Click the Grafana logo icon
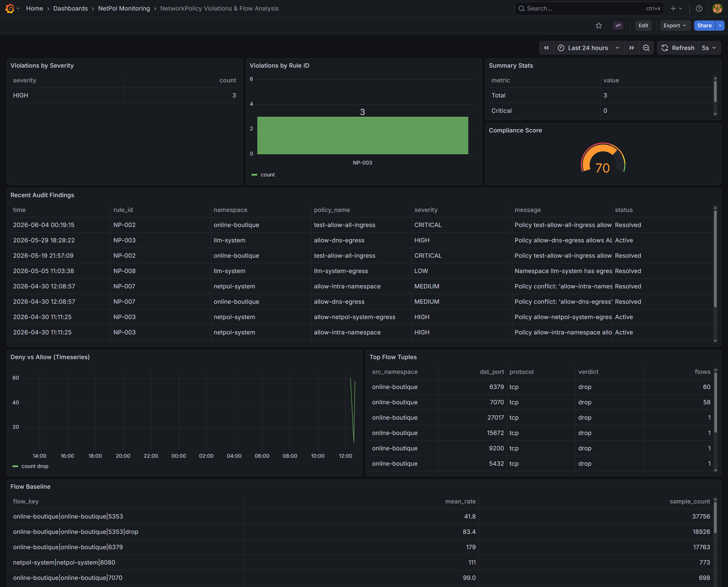 (10, 9)
